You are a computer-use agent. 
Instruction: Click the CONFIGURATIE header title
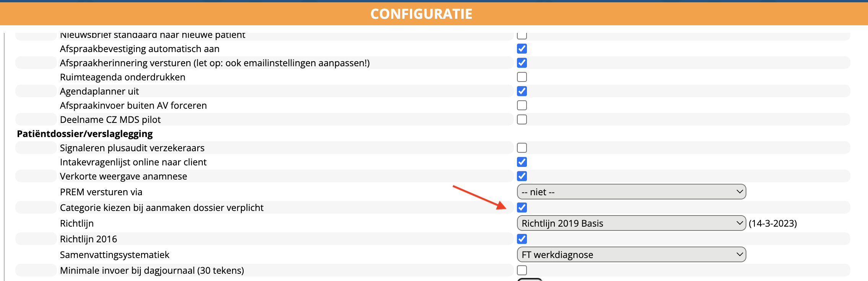pyautogui.click(x=421, y=14)
